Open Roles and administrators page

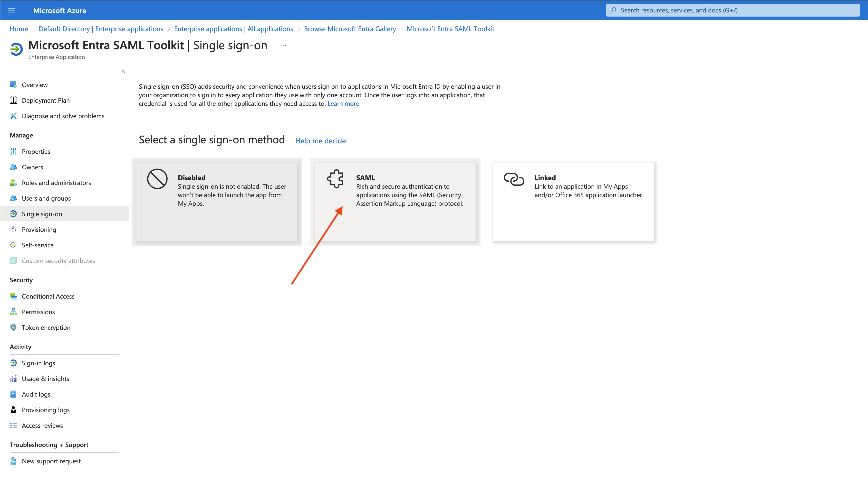pyautogui.click(x=56, y=183)
